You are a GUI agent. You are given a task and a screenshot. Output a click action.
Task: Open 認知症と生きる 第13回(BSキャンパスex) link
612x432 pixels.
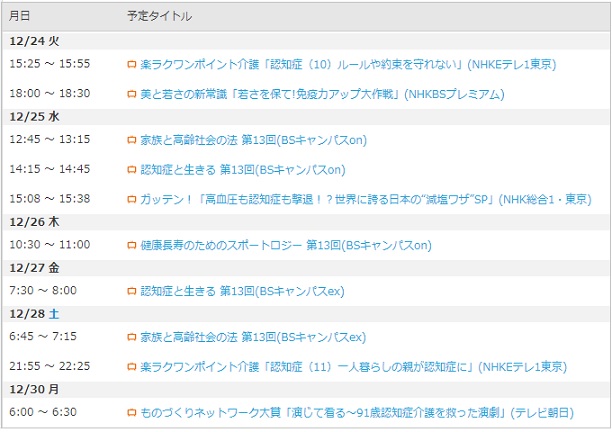pos(242,291)
